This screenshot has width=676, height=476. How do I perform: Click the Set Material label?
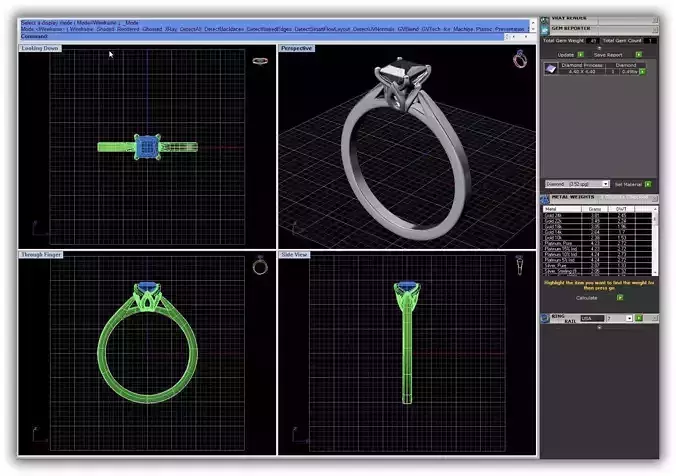tap(628, 184)
